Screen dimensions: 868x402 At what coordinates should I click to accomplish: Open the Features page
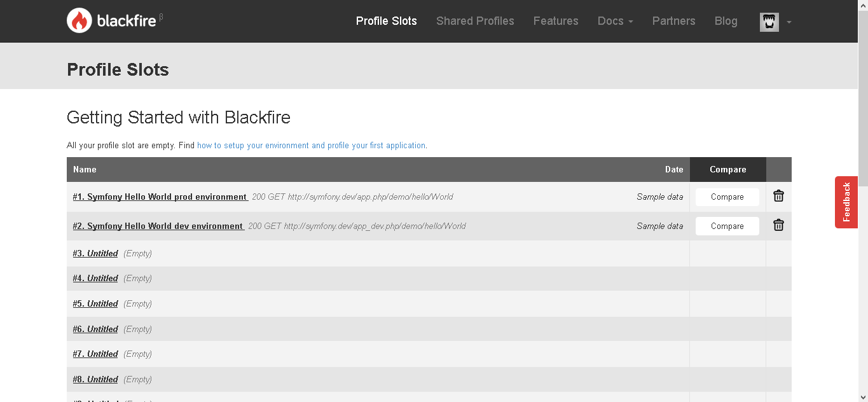click(556, 21)
